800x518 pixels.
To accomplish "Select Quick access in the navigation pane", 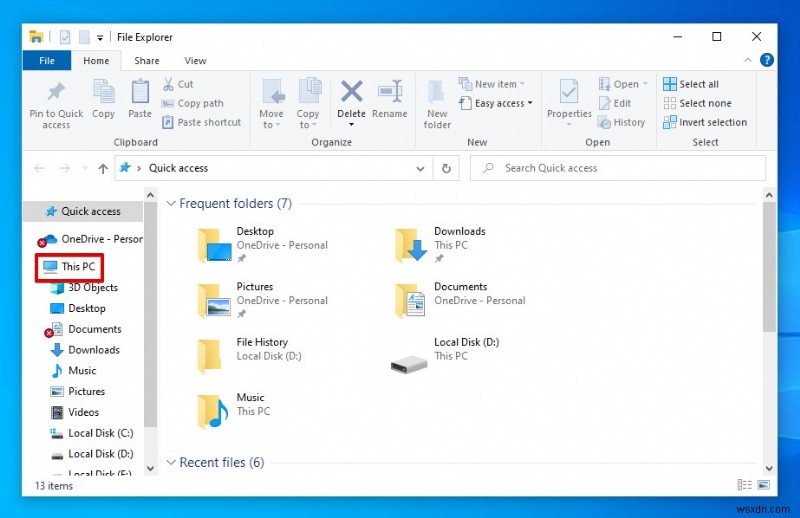I will tap(83, 211).
